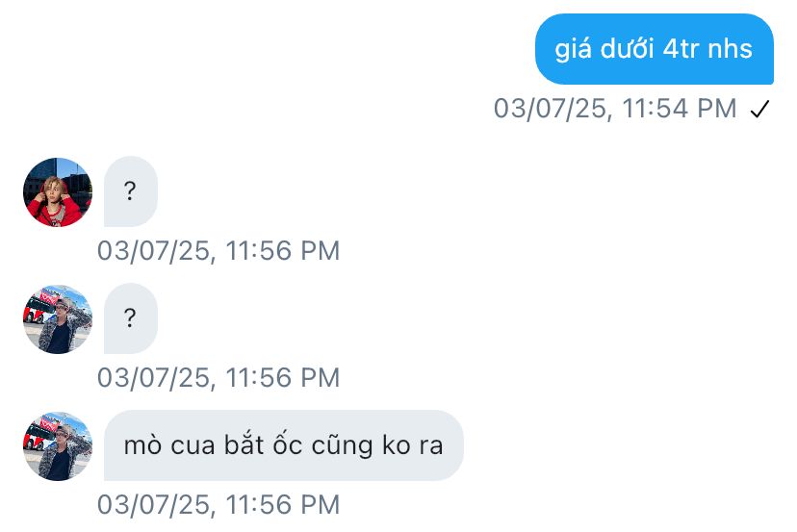Click the sent-message checkmark icon

[759, 110]
